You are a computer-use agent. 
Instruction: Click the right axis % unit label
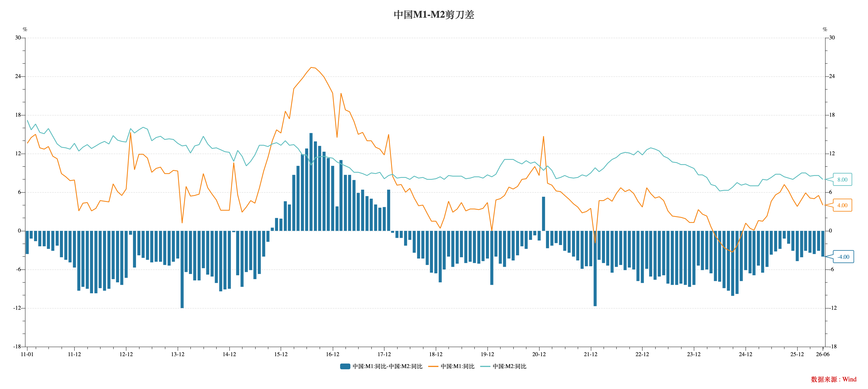pos(825,30)
